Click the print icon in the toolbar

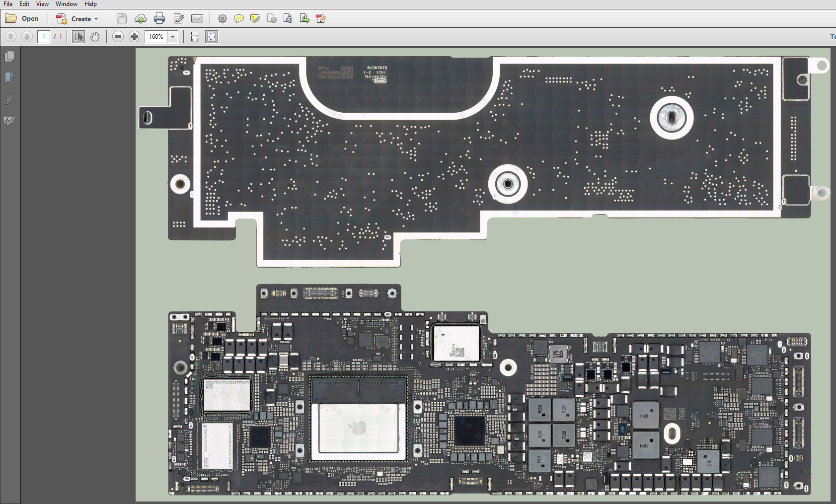coord(159,19)
